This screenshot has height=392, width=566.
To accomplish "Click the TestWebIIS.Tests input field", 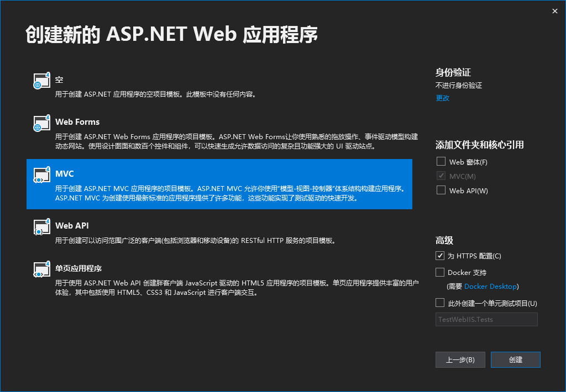I will click(x=486, y=319).
